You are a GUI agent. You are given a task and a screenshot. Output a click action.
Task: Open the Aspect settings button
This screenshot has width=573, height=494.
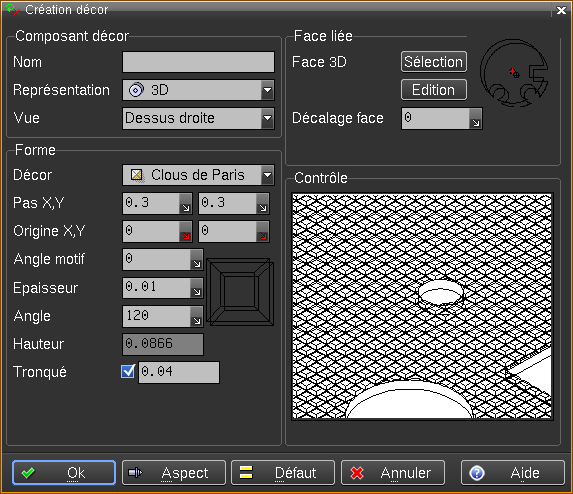[x=174, y=473]
